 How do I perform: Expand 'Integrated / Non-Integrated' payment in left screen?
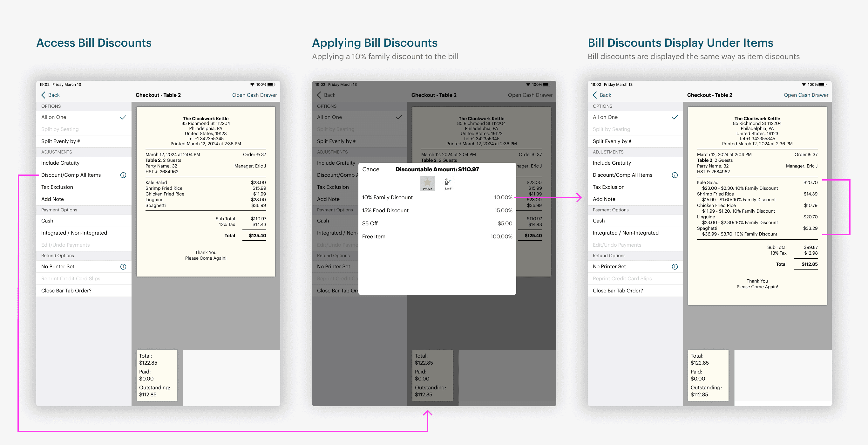pos(74,233)
